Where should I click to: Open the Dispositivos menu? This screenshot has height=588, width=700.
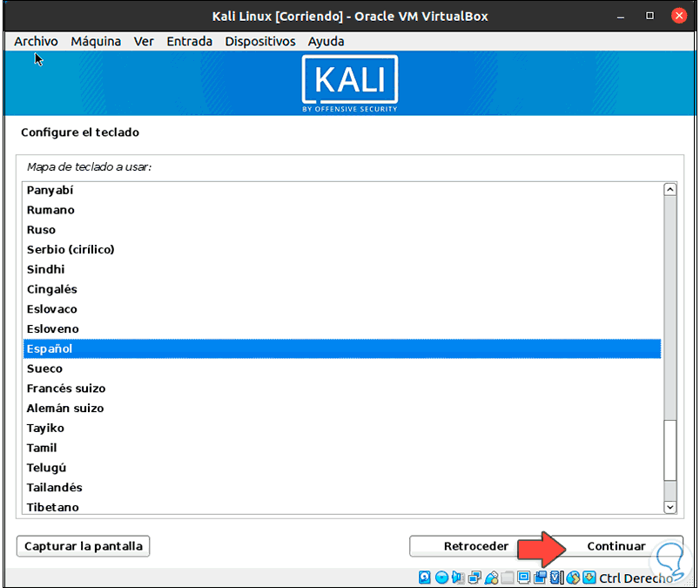point(260,41)
